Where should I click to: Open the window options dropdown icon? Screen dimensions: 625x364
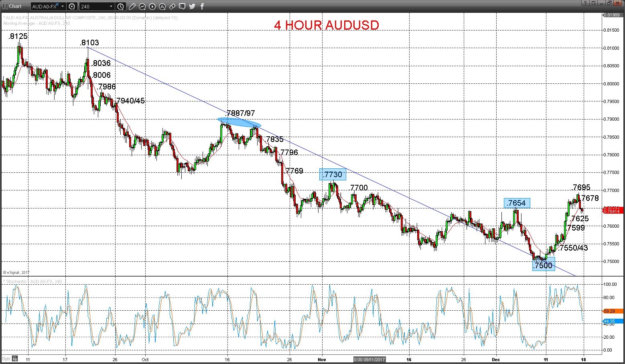pyautogui.click(x=594, y=3)
